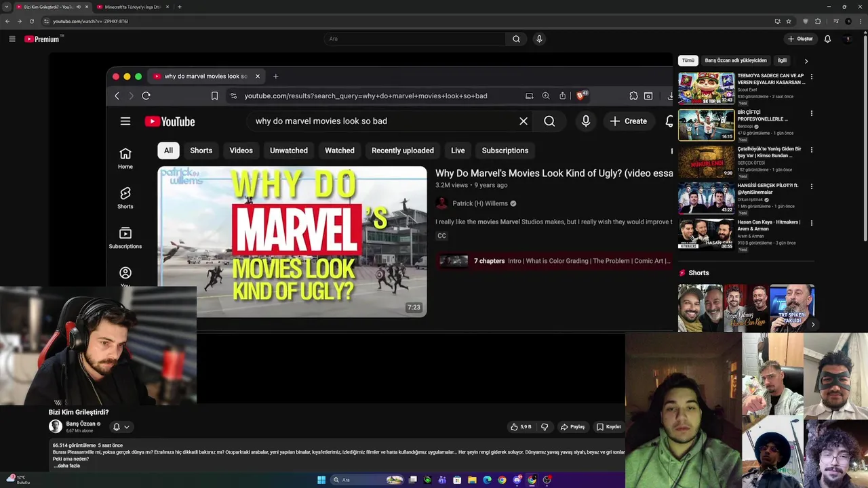Click the taskbar 'Ara' search box
Viewport: 868px width, 488px height.
[368, 480]
